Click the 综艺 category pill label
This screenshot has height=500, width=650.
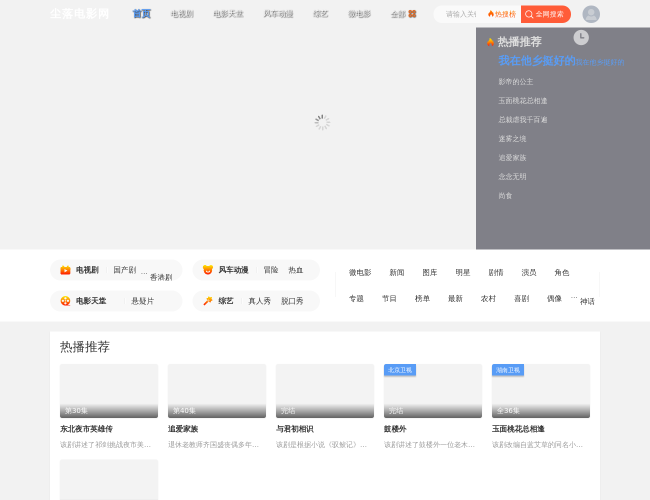(x=226, y=301)
